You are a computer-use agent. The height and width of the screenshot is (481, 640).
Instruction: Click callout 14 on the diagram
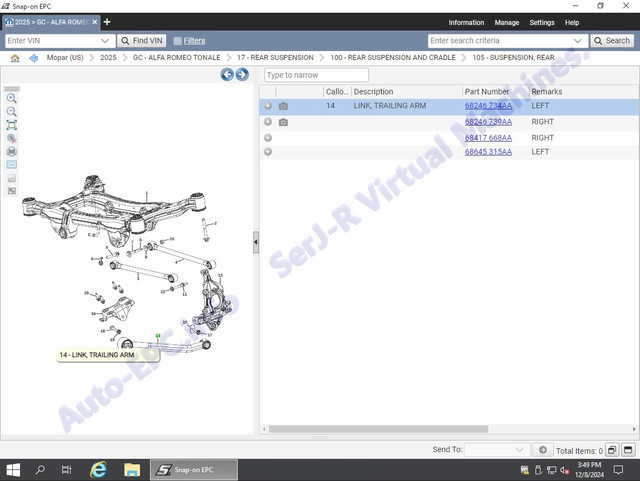[158, 336]
